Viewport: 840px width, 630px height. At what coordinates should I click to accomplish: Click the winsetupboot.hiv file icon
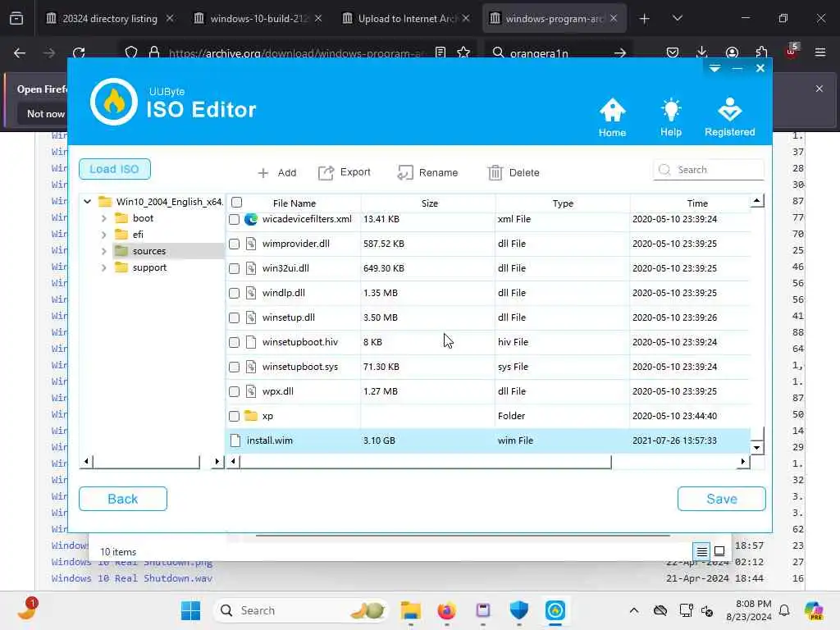251,342
